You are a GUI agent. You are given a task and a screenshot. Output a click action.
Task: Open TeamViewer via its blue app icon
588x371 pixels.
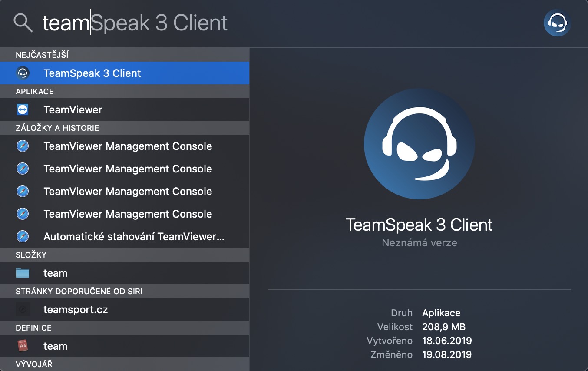click(x=23, y=109)
